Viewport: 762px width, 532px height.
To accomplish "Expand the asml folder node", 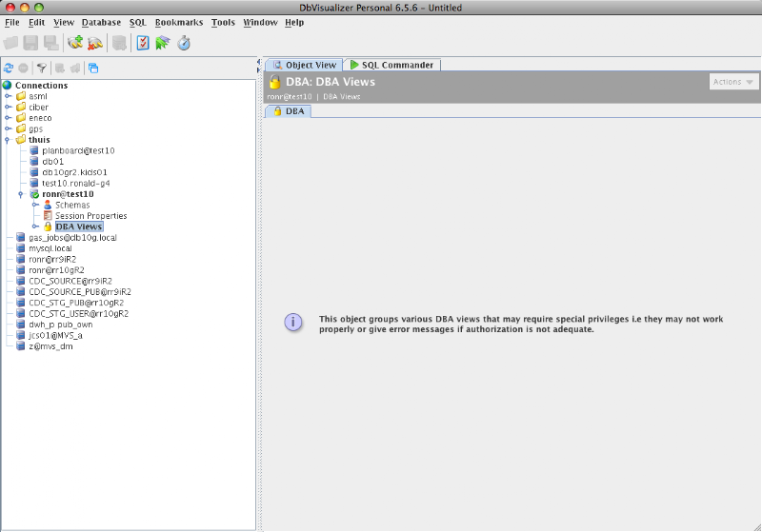I will (8, 96).
